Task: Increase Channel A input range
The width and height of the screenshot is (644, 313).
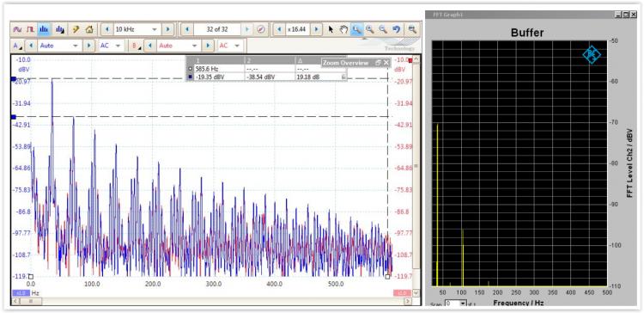Action: [x=88, y=46]
